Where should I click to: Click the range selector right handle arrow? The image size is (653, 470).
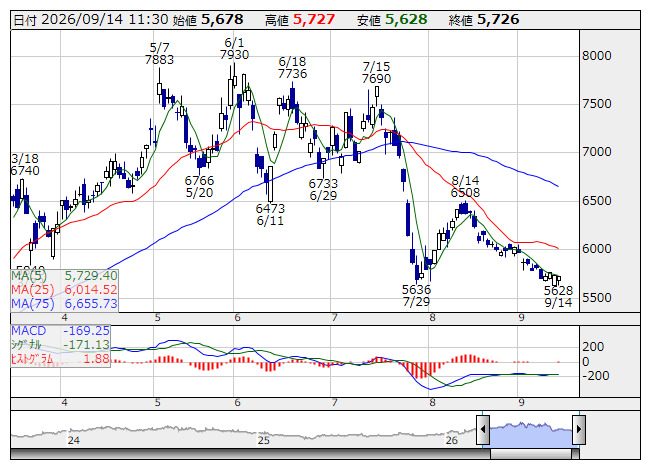coord(579,429)
